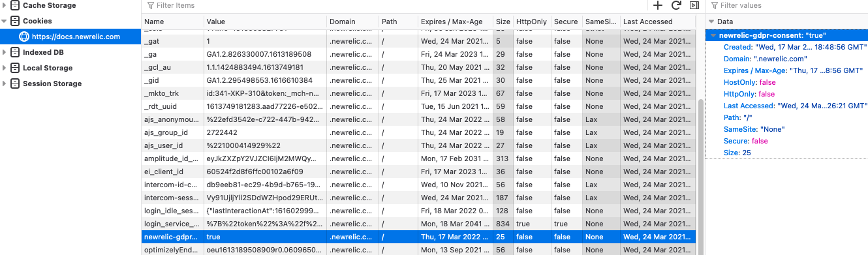The image size is (868, 255).
Task: Click the Session Storage database icon
Action: point(14,83)
